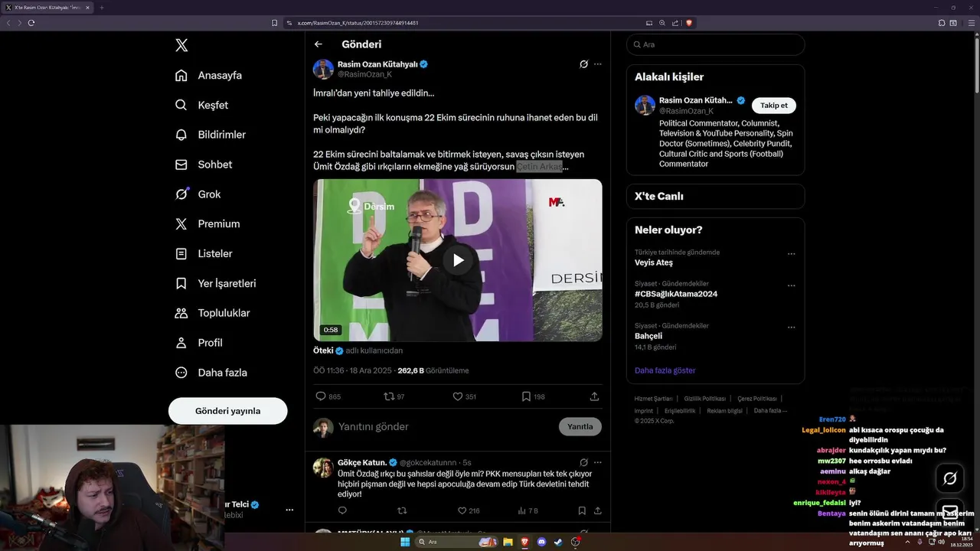Open account menu dots next to profile
The width and height of the screenshot is (980, 551).
click(289, 510)
